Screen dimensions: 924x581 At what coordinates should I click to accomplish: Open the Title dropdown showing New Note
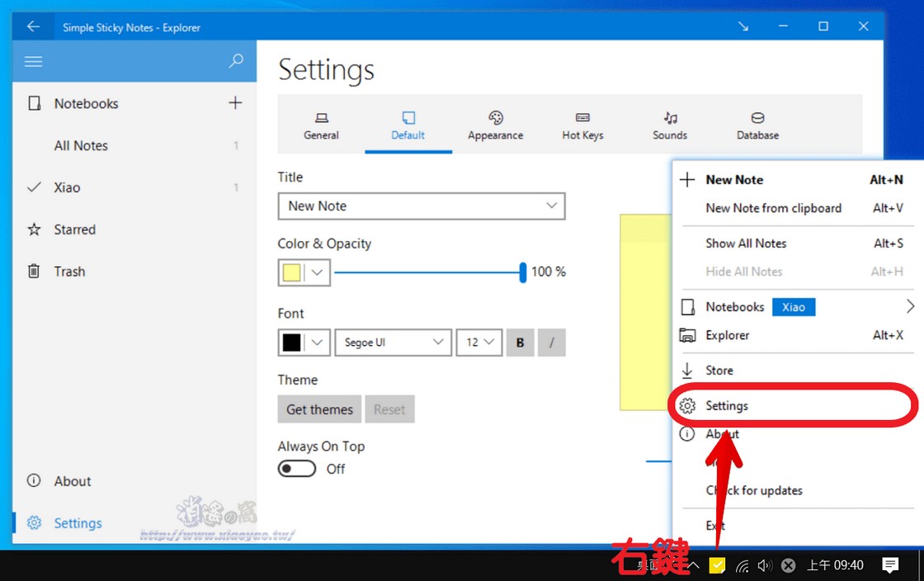coord(422,206)
